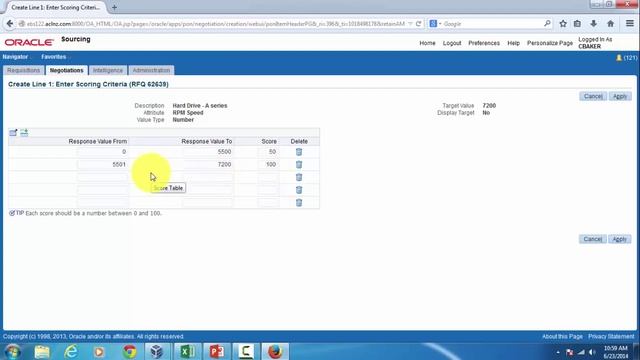Viewport: 640px width, 360px height.
Task: Click the top Apply button
Action: (x=620, y=96)
